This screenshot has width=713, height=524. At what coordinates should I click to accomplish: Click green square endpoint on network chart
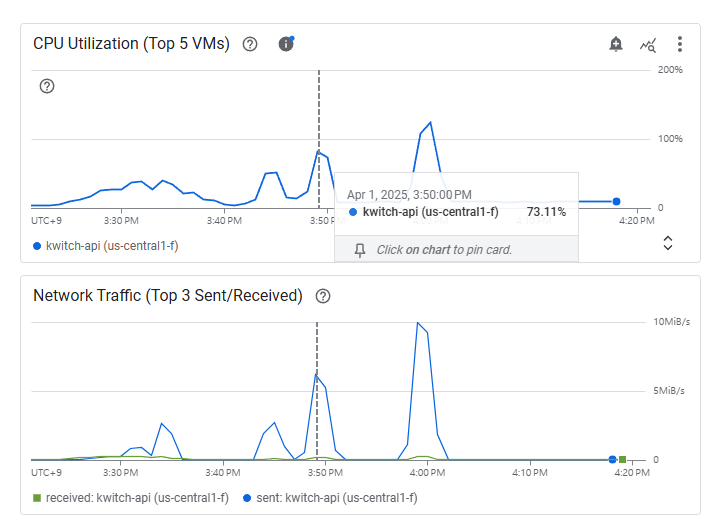tap(623, 459)
